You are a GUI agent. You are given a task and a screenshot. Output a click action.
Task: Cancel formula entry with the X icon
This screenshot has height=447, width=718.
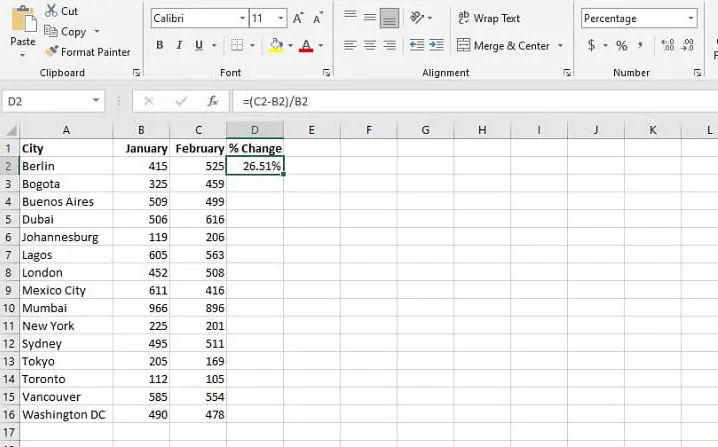click(x=149, y=101)
